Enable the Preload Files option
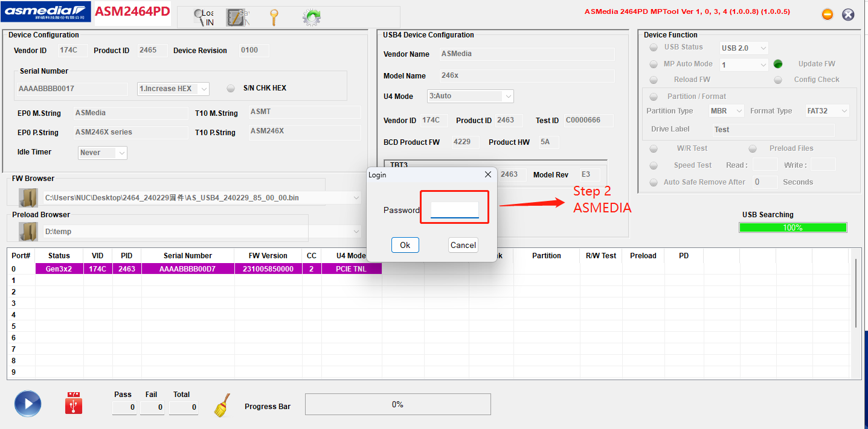The height and width of the screenshot is (429, 868). (753, 148)
